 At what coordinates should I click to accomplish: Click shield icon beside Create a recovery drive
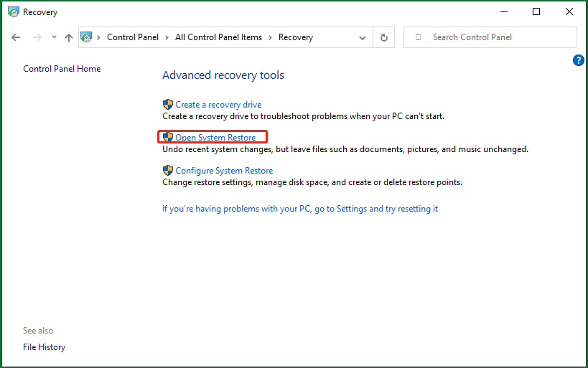click(x=167, y=104)
